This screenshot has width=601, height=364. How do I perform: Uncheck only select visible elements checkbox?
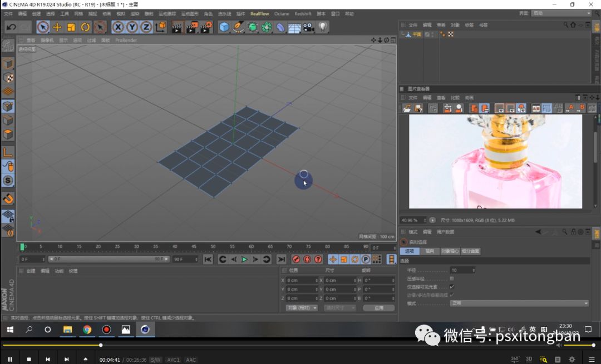click(451, 287)
